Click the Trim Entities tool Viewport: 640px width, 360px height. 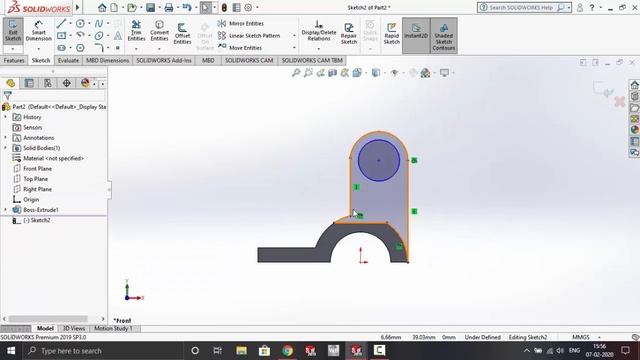136,31
